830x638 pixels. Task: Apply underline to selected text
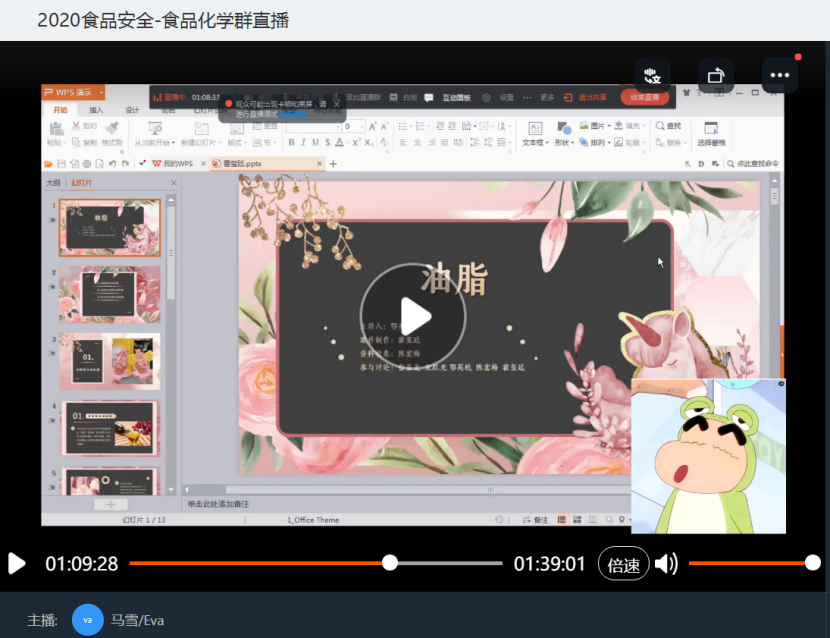tap(315, 142)
